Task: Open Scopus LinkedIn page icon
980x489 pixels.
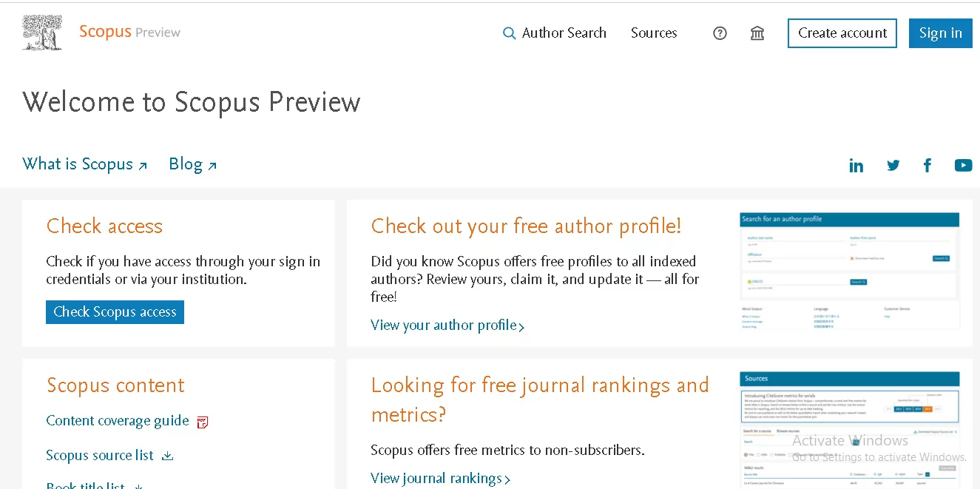Action: (x=856, y=166)
